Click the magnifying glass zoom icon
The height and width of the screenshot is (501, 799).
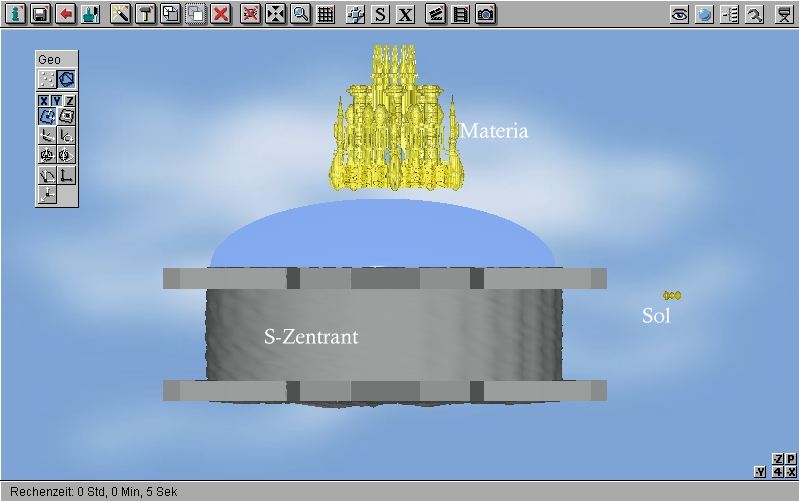click(300, 14)
